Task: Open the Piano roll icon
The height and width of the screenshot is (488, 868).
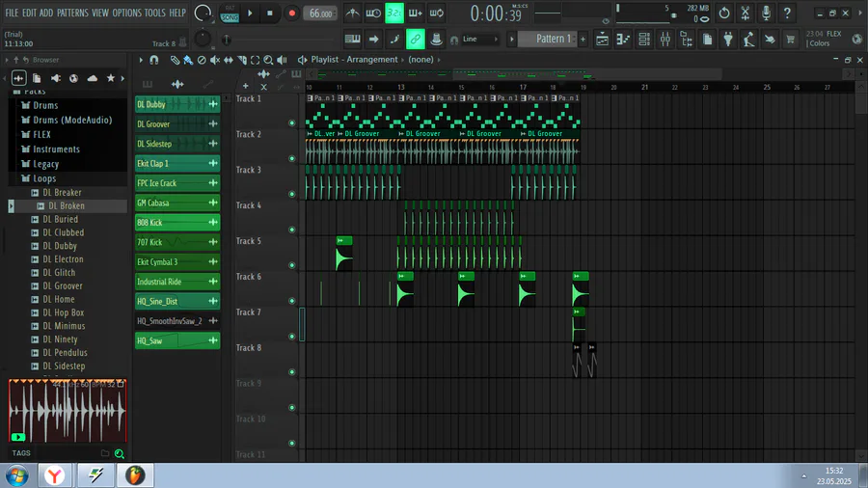Action: (623, 39)
